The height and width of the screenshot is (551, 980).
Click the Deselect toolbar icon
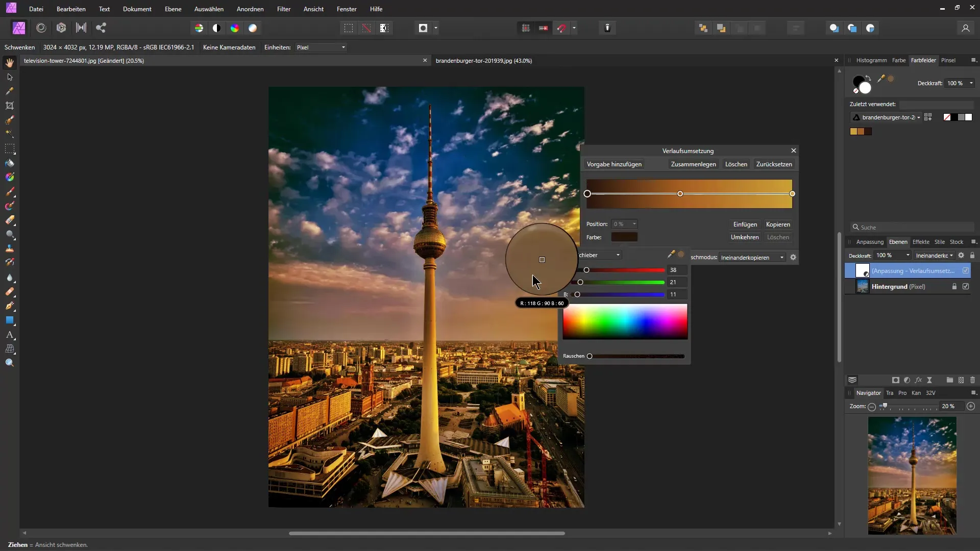click(366, 28)
